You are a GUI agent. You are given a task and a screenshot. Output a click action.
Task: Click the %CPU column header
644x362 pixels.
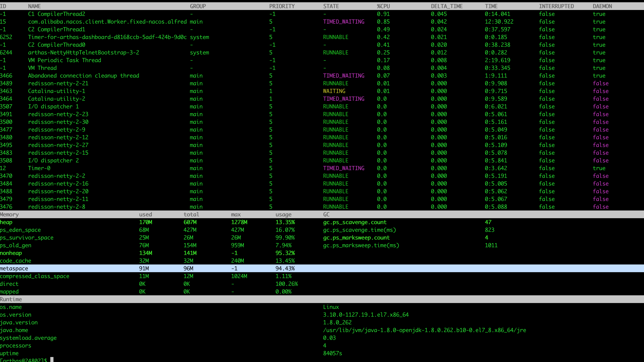[x=383, y=6]
